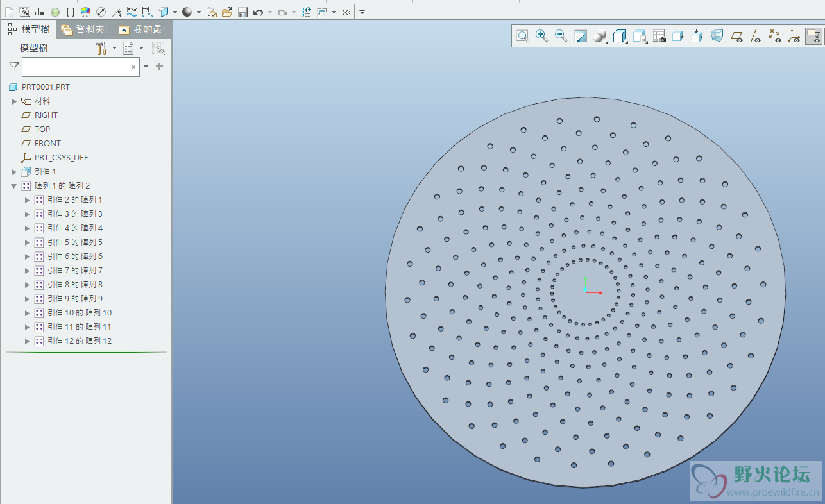
Task: Create a new file with New icon
Action: 9,12
